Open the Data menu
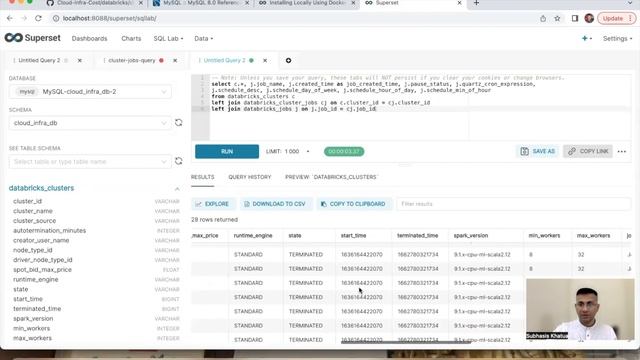This screenshot has width=640, height=360. pyautogui.click(x=203, y=38)
